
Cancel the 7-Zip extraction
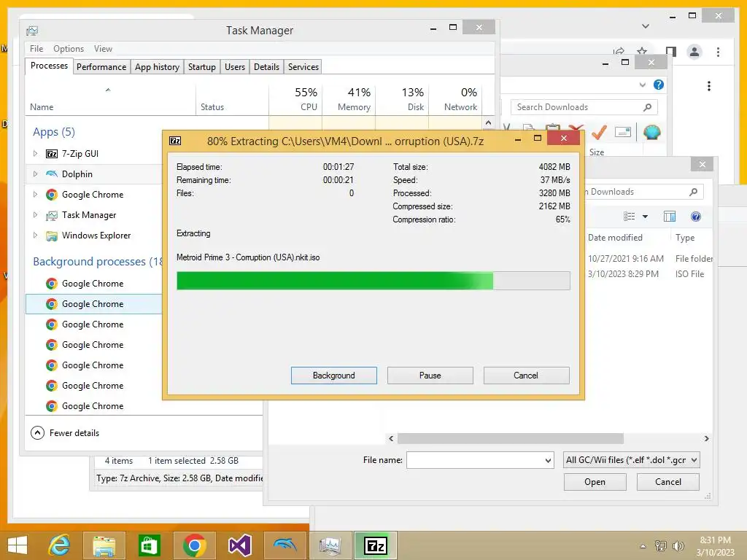[527, 376]
